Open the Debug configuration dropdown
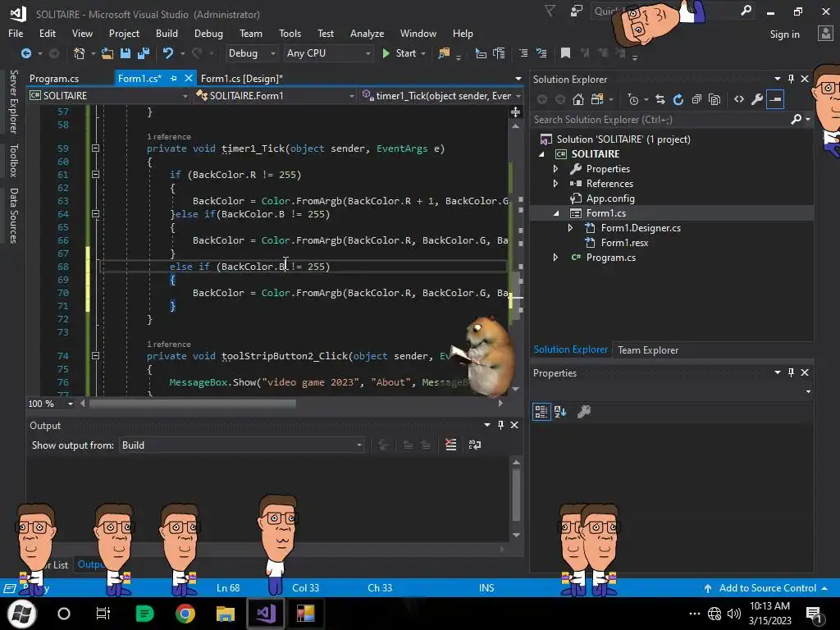Screen dimensions: 840x630 coord(251,53)
